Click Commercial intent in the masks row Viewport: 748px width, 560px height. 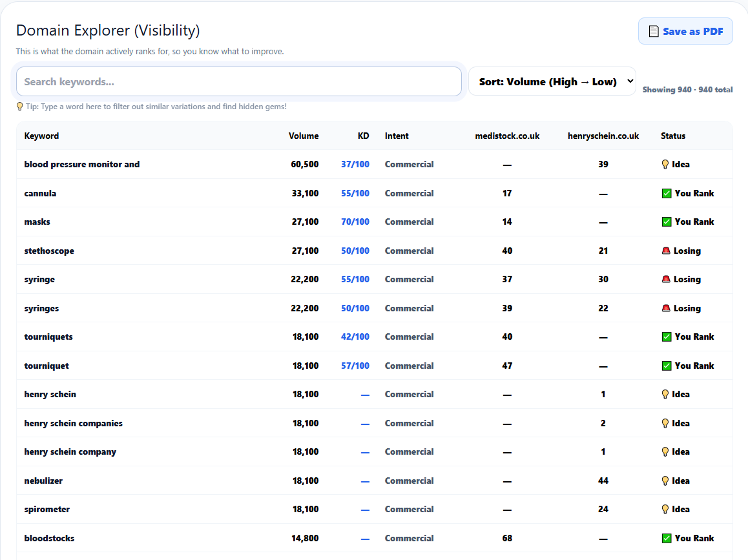pos(410,222)
